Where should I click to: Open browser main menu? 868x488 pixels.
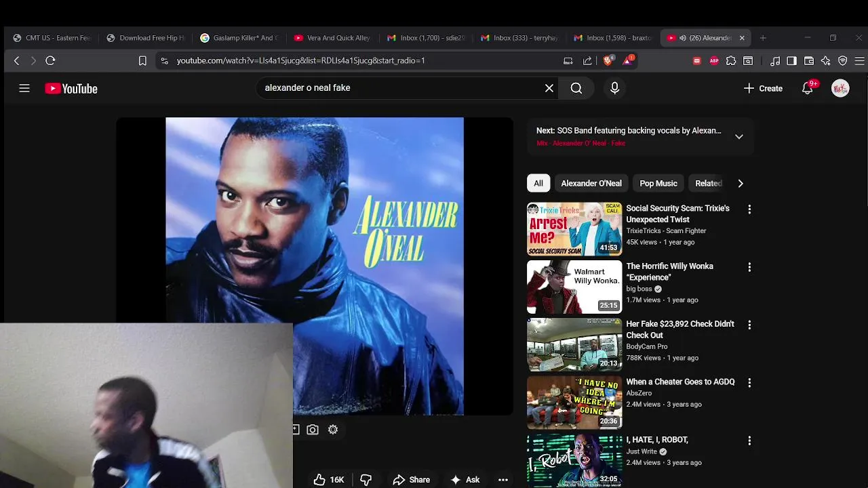pos(859,60)
